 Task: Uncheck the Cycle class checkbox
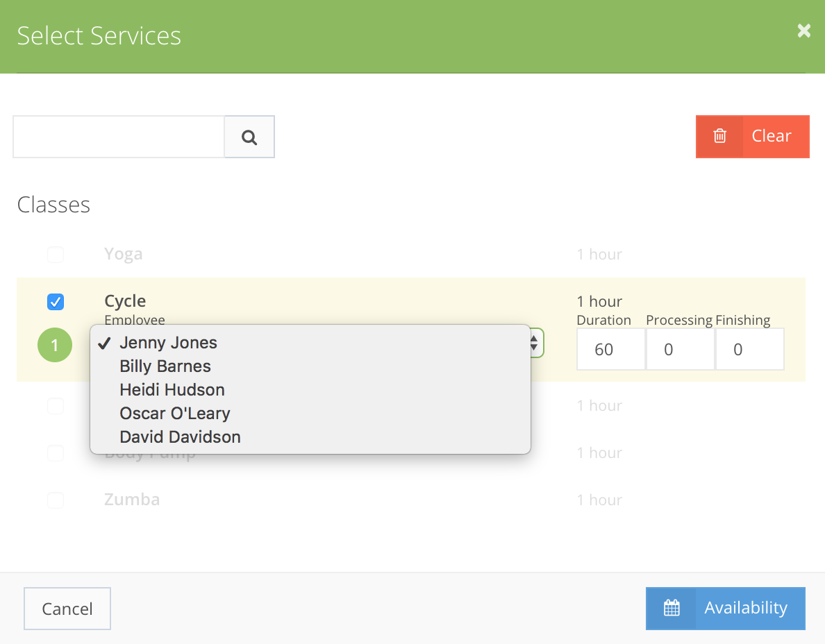click(x=55, y=302)
